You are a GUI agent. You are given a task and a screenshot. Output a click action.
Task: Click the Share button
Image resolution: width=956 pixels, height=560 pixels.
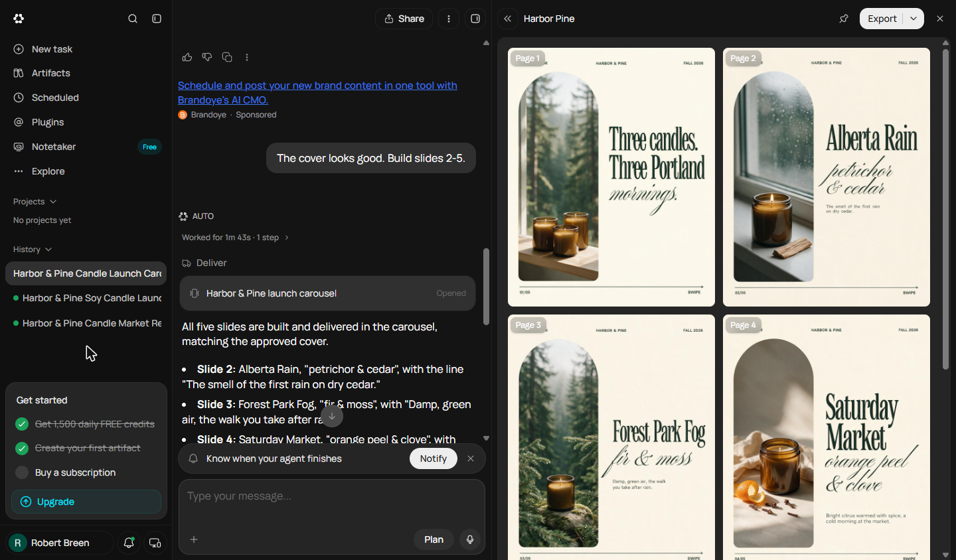pos(404,19)
